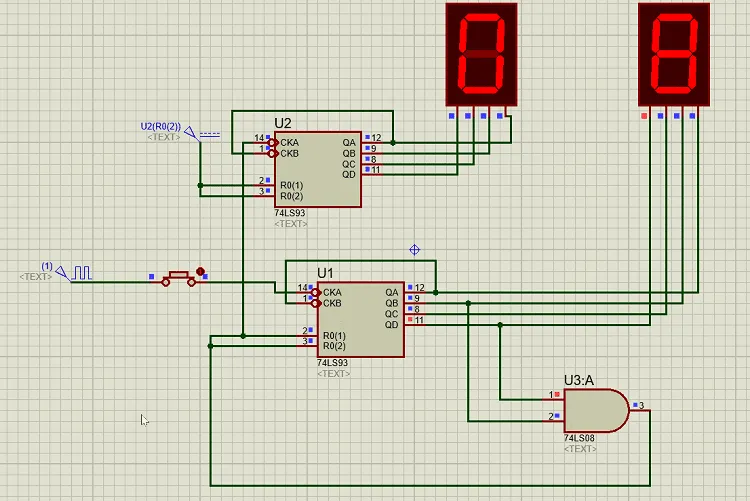
Task: Click the U1 component label
Action: [x=325, y=273]
